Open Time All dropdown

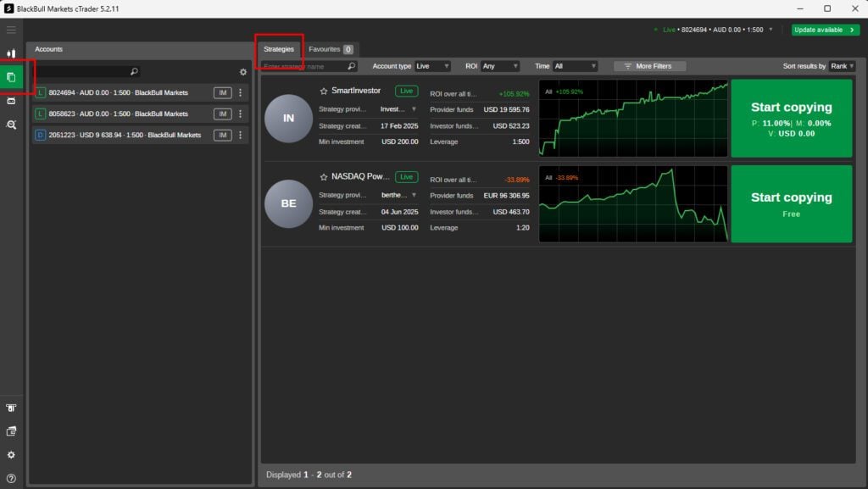click(576, 66)
